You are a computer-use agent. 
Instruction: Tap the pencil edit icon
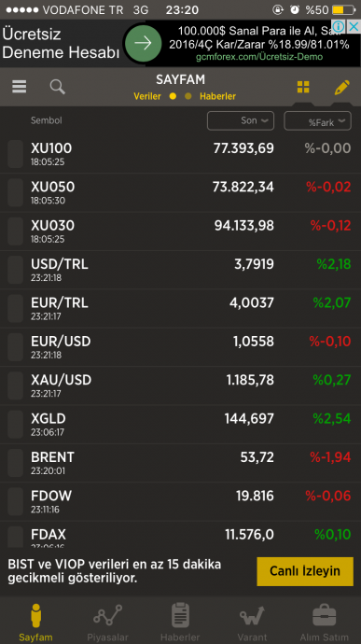coord(341,87)
